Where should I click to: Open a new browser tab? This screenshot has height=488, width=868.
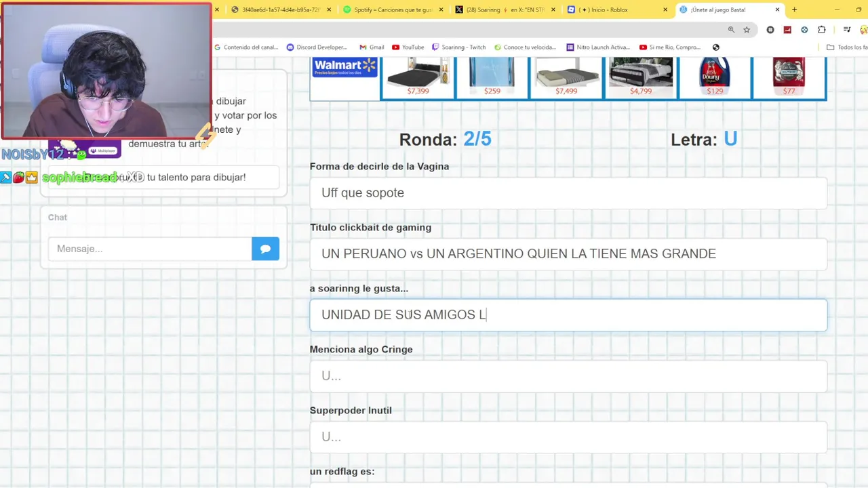point(794,9)
